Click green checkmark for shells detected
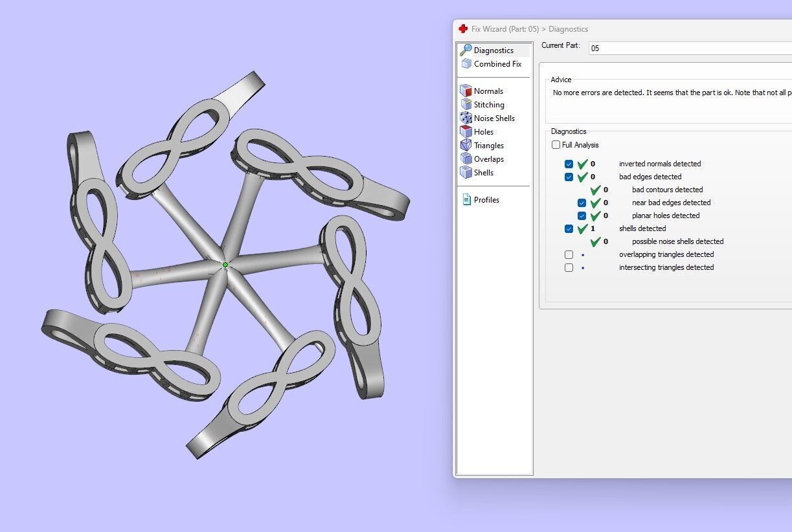 click(582, 228)
